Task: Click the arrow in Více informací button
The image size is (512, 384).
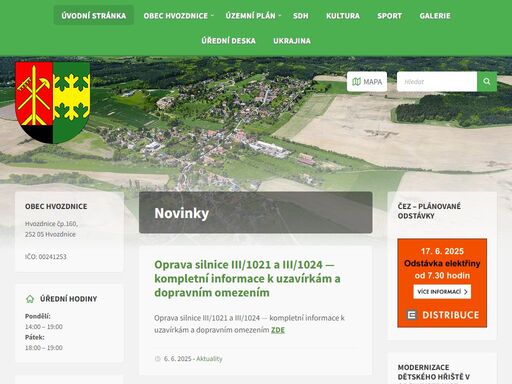Action: tap(466, 292)
